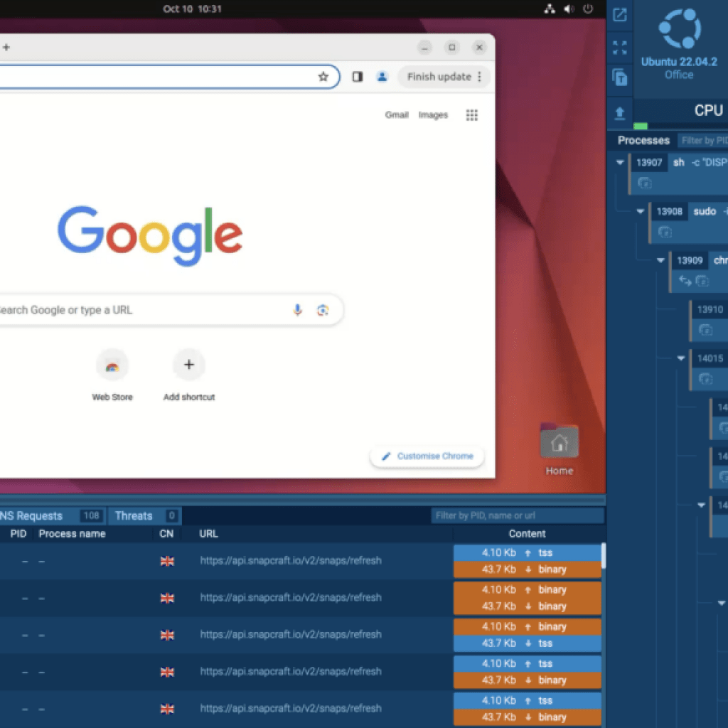This screenshot has height=728, width=728.
Task: Open clipboard text paste icon
Action: click(620, 77)
